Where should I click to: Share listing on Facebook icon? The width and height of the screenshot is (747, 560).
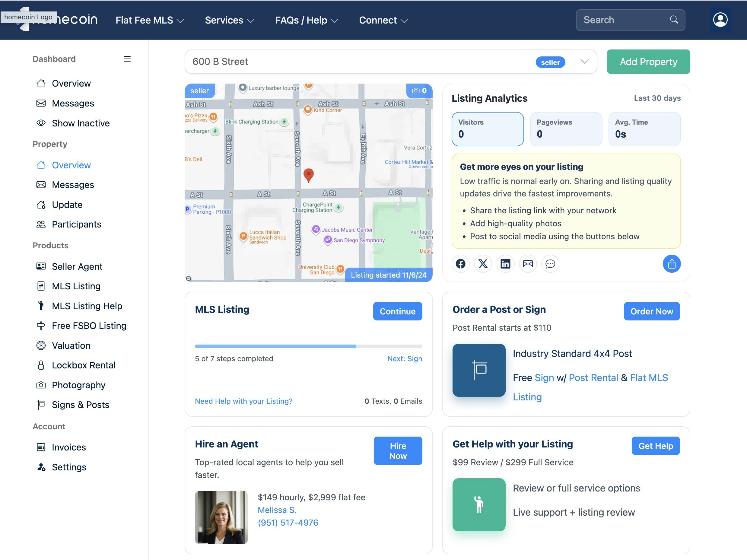[x=461, y=264]
